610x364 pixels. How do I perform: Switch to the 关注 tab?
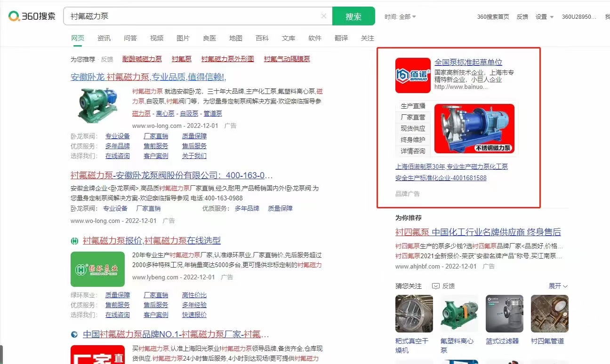(x=368, y=38)
